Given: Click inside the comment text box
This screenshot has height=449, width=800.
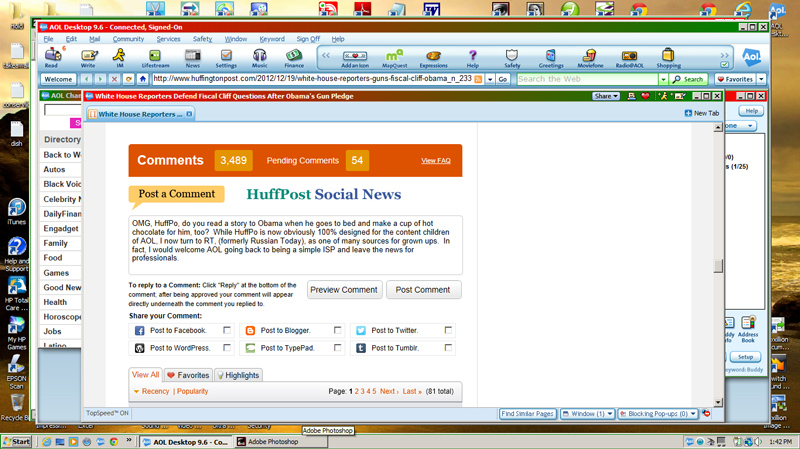Looking at the screenshot, I should point(295,245).
